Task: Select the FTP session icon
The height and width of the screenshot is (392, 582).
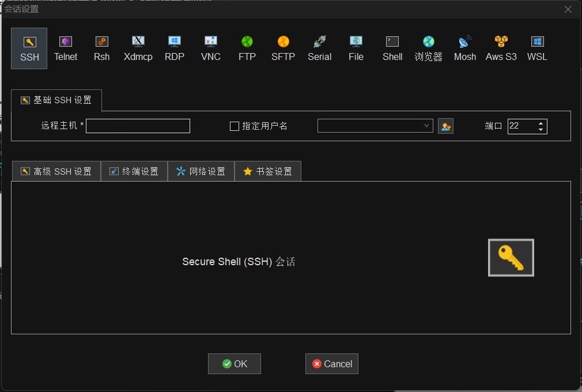Action: [247, 48]
